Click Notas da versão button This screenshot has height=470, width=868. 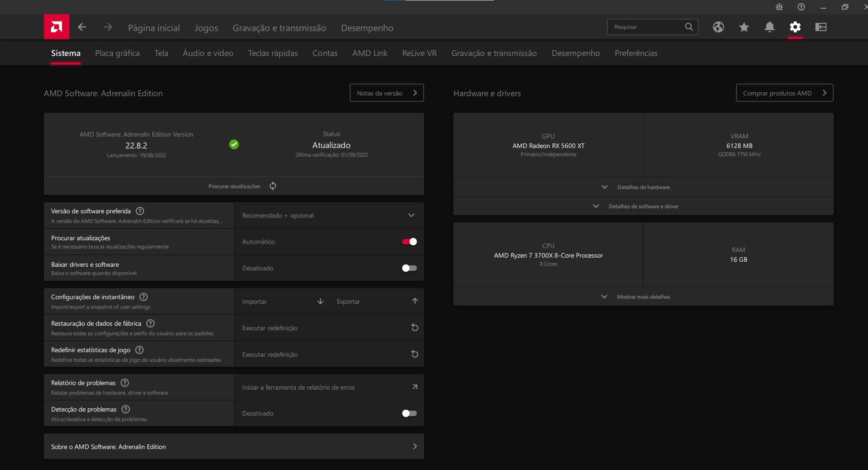pyautogui.click(x=387, y=93)
